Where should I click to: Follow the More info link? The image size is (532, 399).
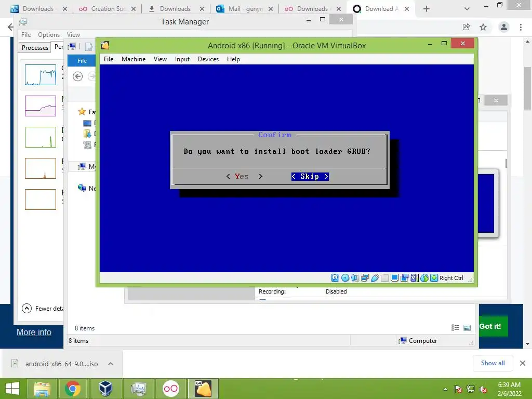click(x=34, y=332)
